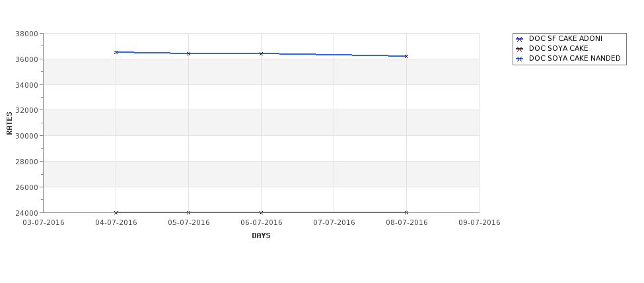This screenshot has width=644, height=283.
Task: Click the DOC SOYA CAKE legend marker
Action: click(520, 49)
